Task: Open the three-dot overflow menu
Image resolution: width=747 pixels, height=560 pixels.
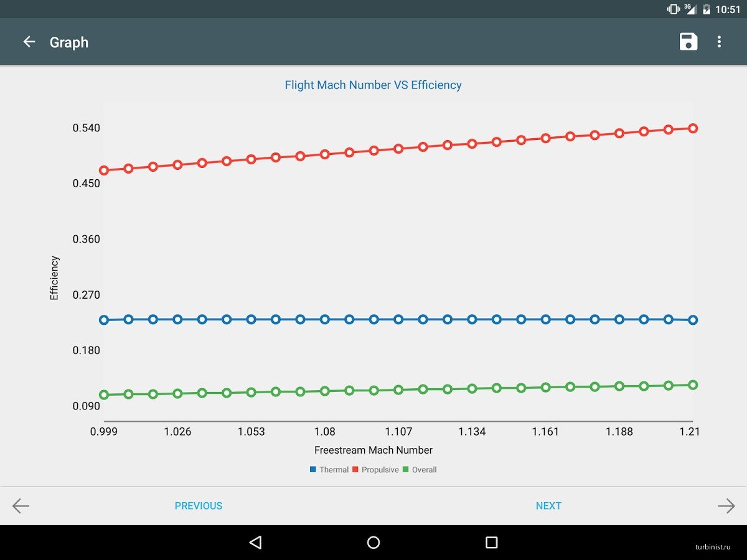Action: tap(719, 42)
